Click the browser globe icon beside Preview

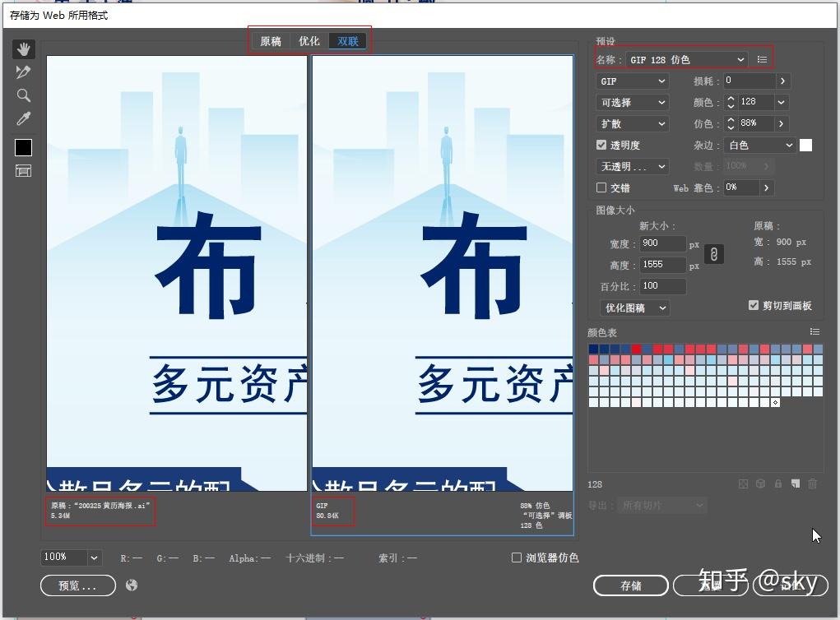coord(132,585)
